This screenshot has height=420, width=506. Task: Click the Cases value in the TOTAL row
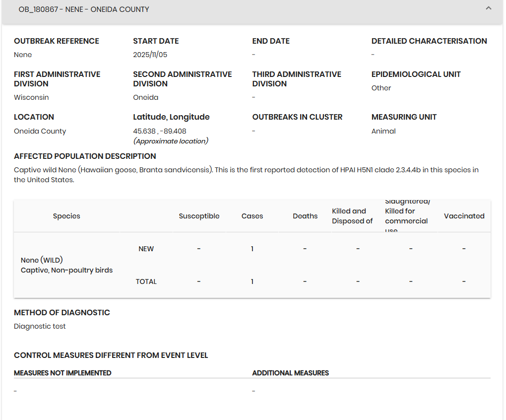click(x=252, y=281)
